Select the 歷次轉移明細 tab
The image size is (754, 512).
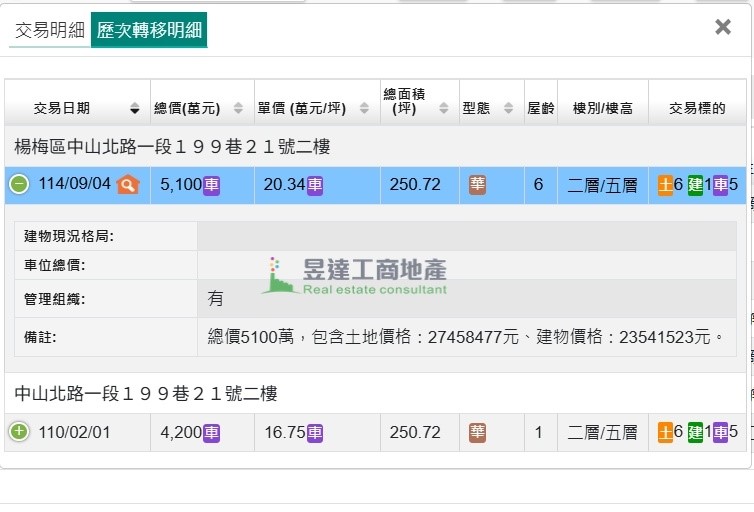(148, 31)
